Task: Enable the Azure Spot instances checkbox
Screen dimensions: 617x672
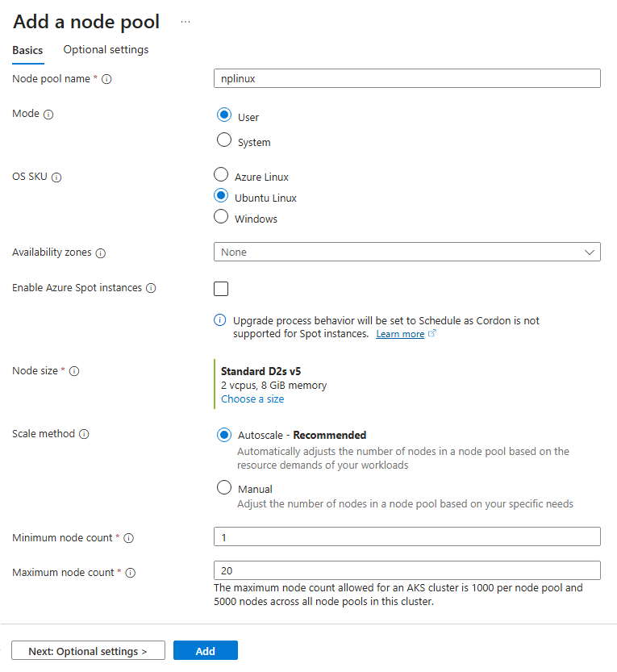Action: [x=221, y=289]
